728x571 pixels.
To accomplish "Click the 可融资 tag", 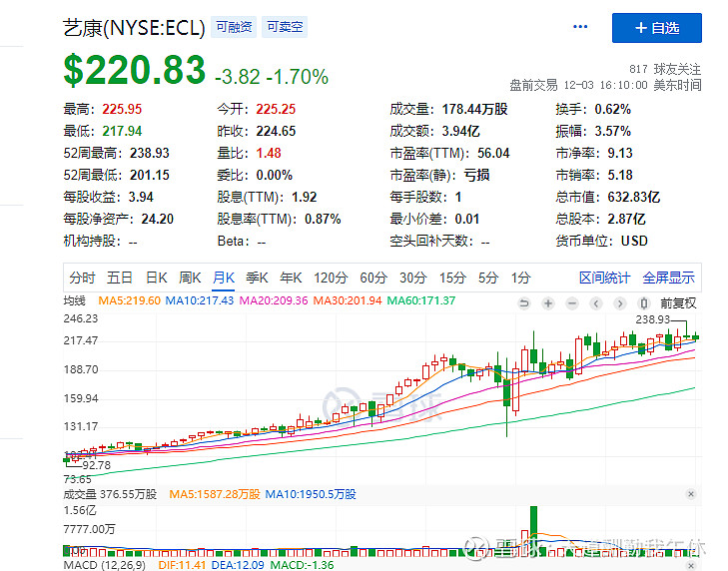I will tap(234, 27).
